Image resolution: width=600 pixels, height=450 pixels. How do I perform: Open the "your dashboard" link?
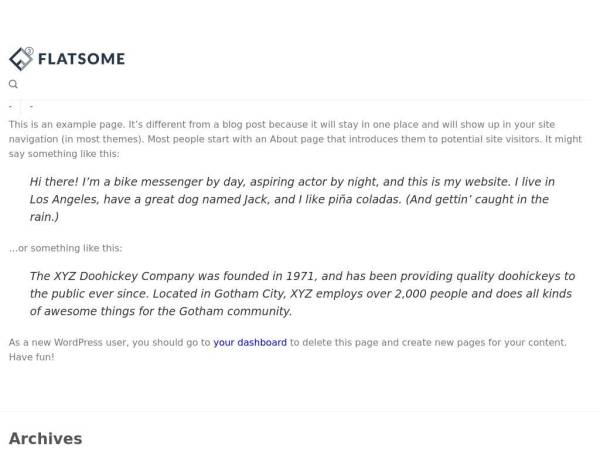[x=250, y=342]
